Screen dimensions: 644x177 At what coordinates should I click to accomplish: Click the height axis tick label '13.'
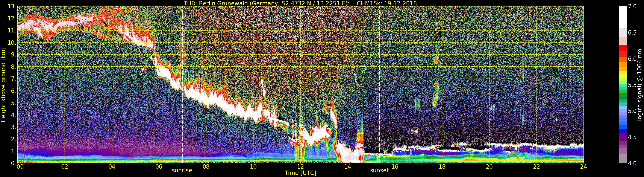(x=12, y=7)
